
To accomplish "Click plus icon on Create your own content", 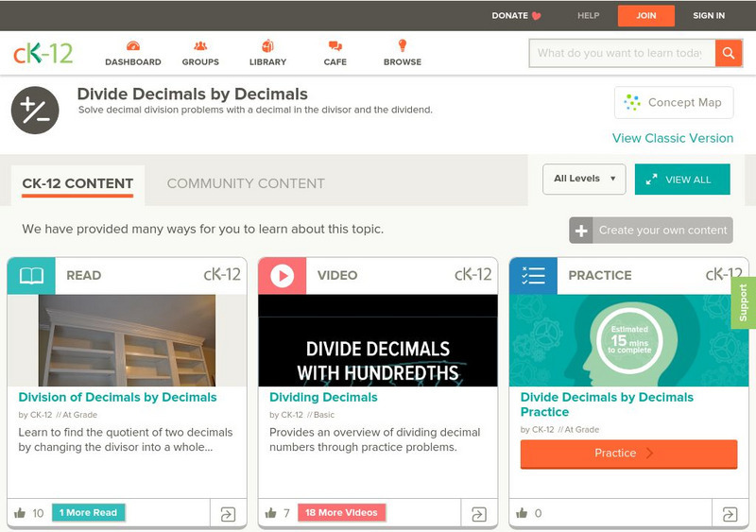I will point(581,231).
